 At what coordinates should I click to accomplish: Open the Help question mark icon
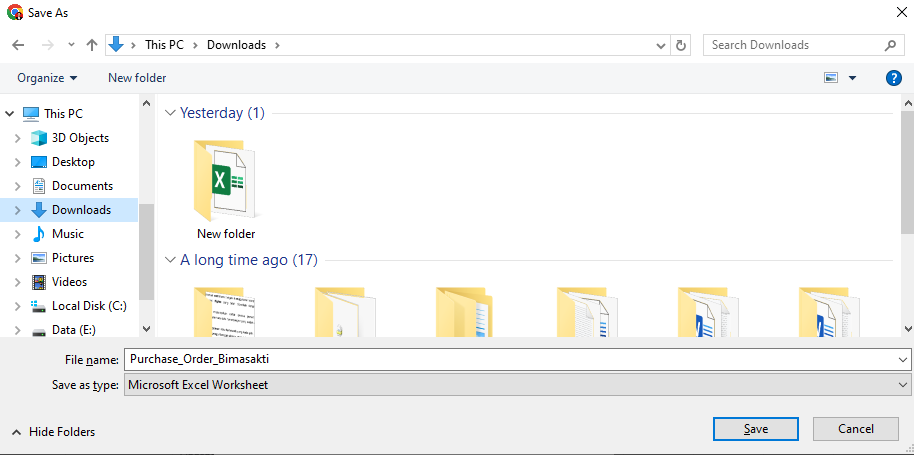click(894, 78)
